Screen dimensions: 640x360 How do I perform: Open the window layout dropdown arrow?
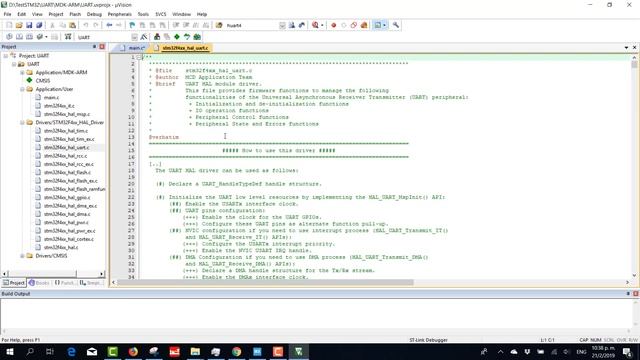pyautogui.click(x=384, y=25)
